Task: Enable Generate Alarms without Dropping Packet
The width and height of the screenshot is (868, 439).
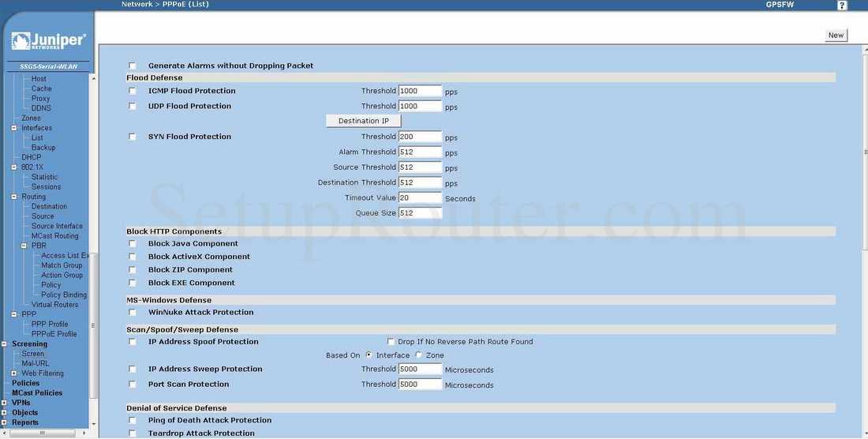Action: point(133,66)
